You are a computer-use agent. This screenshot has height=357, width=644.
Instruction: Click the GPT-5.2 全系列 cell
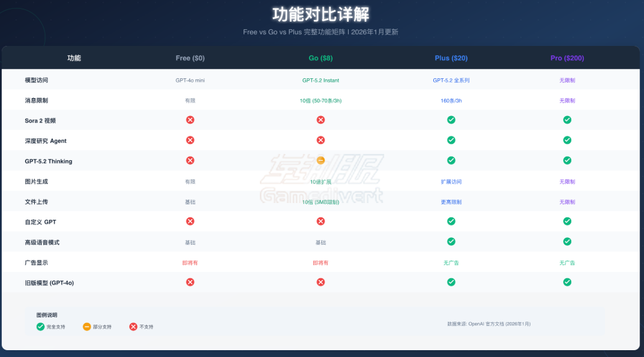tap(451, 81)
